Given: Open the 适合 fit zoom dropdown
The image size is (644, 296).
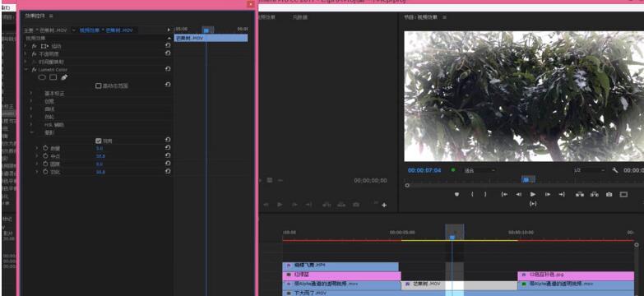Looking at the screenshot, I should coord(480,170).
